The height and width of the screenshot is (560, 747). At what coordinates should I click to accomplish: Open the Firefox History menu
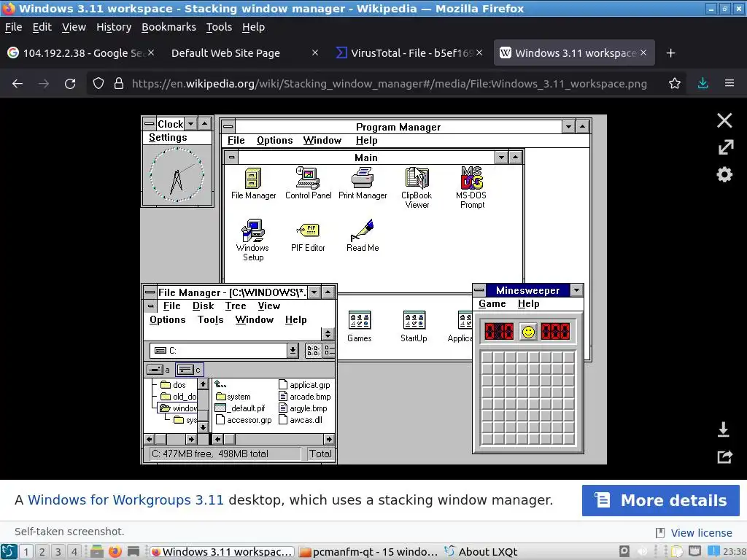[114, 27]
